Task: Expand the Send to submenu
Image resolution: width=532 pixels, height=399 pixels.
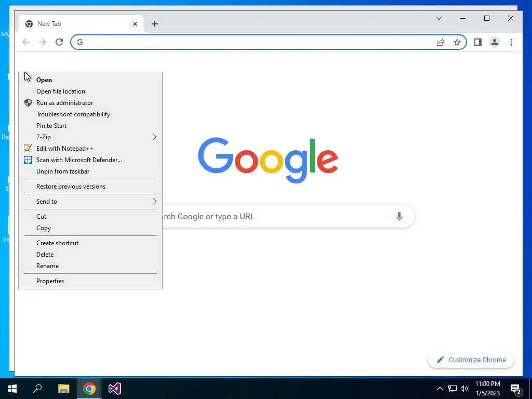Action: [90, 202]
